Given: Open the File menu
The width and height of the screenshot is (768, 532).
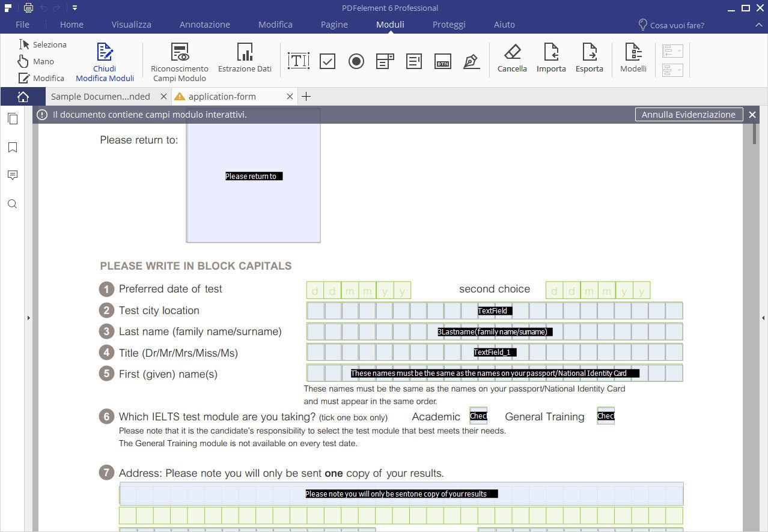Looking at the screenshot, I should (x=22, y=25).
